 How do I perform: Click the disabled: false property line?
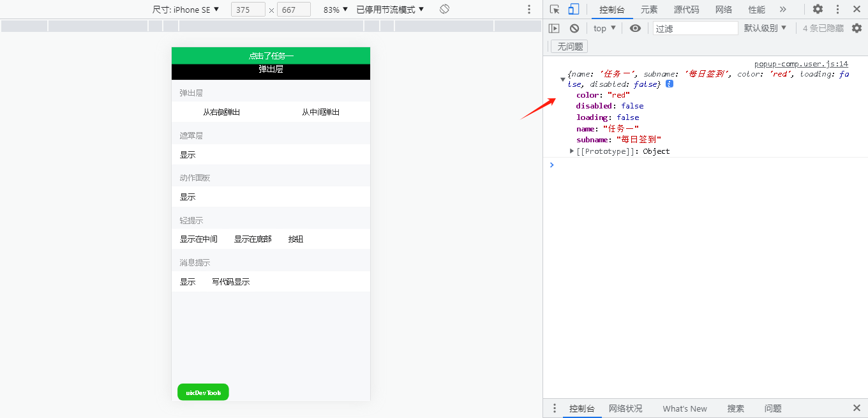tap(610, 106)
